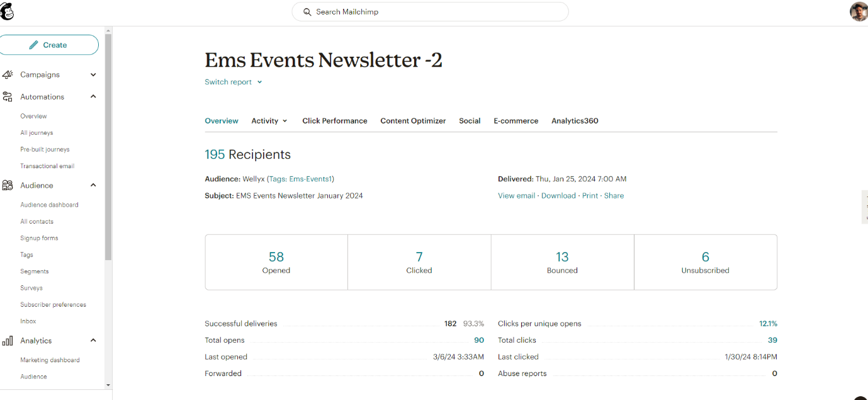The height and width of the screenshot is (400, 868).
Task: Open Subscriber preferences in sidebar
Action: click(53, 305)
